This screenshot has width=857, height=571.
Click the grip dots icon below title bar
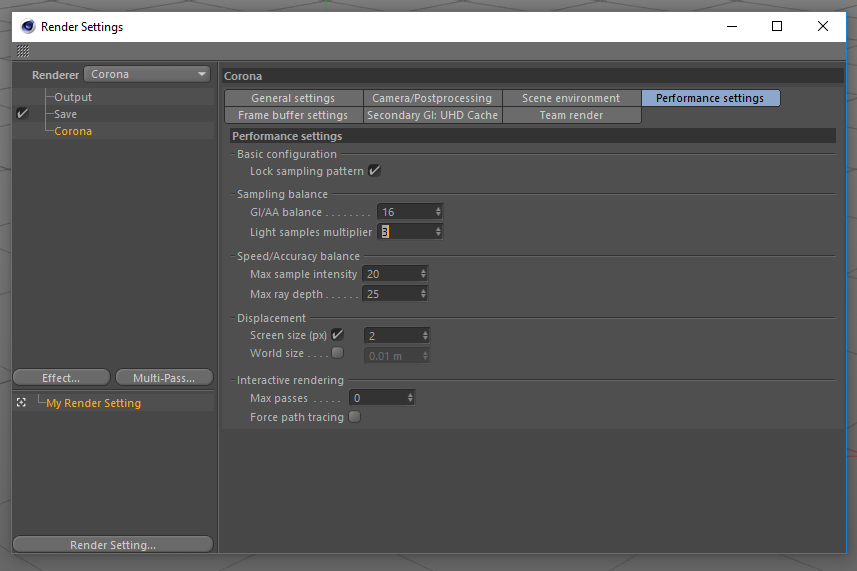pyautogui.click(x=23, y=51)
